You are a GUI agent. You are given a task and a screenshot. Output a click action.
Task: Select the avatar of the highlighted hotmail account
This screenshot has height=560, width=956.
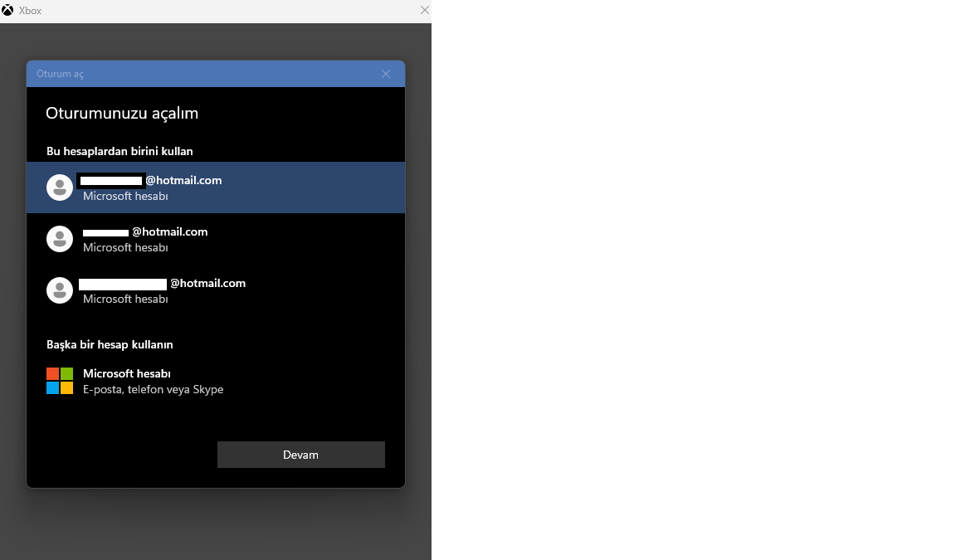tap(60, 187)
